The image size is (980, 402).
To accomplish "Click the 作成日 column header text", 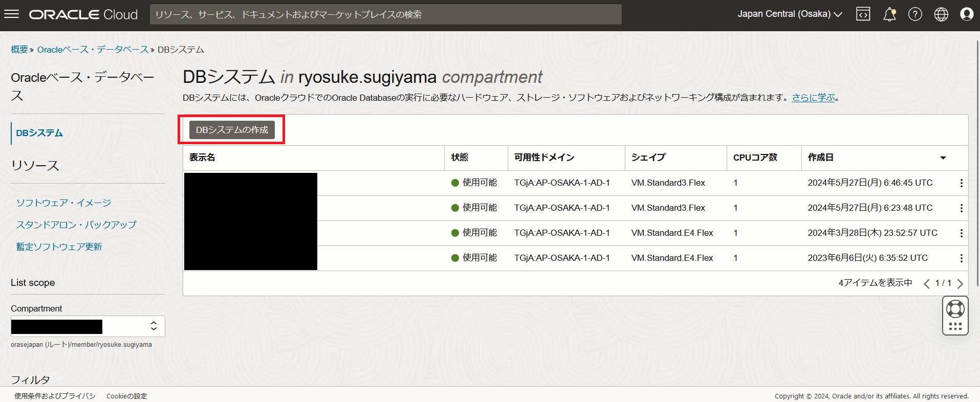I will (820, 158).
